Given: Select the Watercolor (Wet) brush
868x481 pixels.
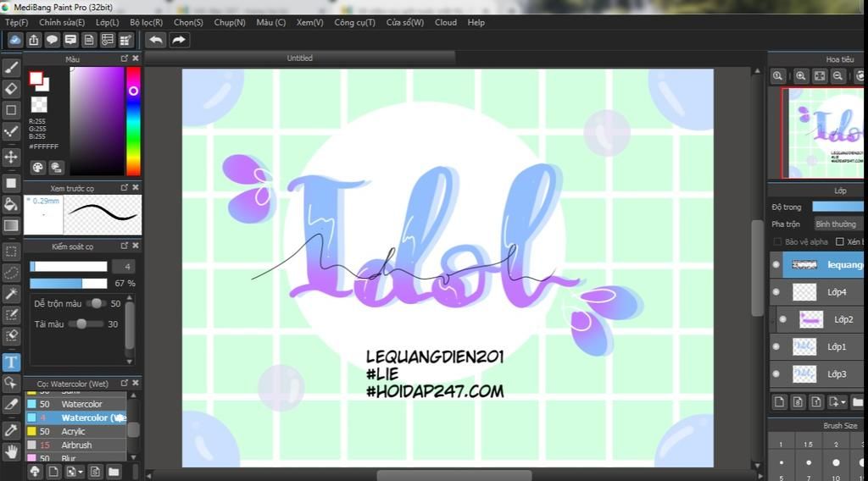Looking at the screenshot, I should pos(75,418).
